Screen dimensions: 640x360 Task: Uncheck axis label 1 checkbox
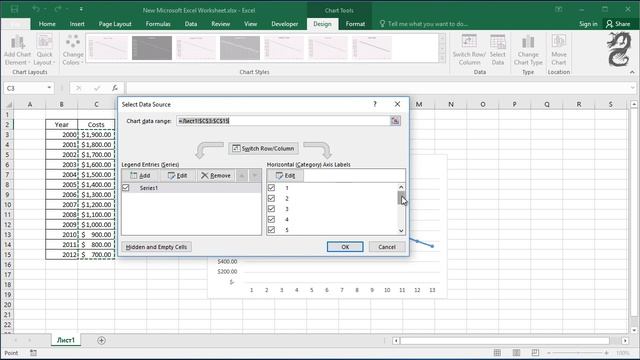(x=271, y=188)
